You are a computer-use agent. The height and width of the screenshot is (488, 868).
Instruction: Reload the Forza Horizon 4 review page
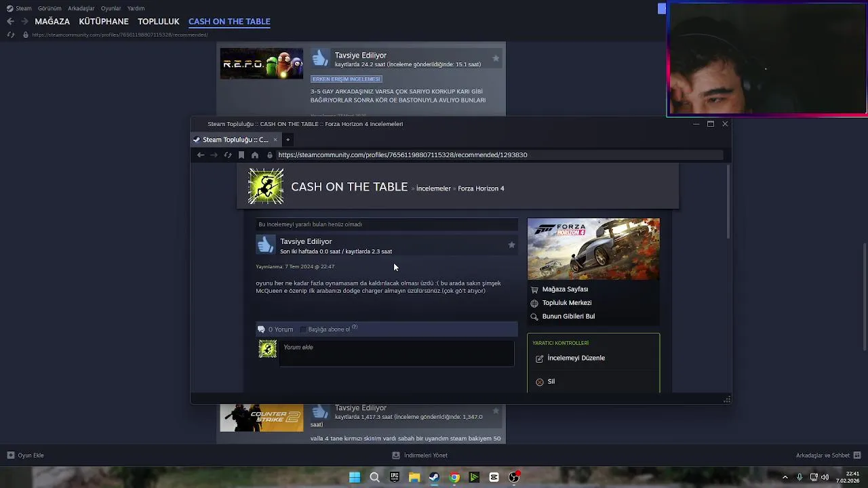tap(228, 155)
